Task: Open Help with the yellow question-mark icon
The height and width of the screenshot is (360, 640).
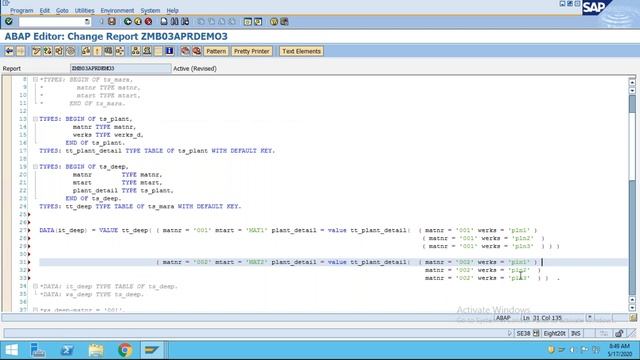Action: point(274,21)
